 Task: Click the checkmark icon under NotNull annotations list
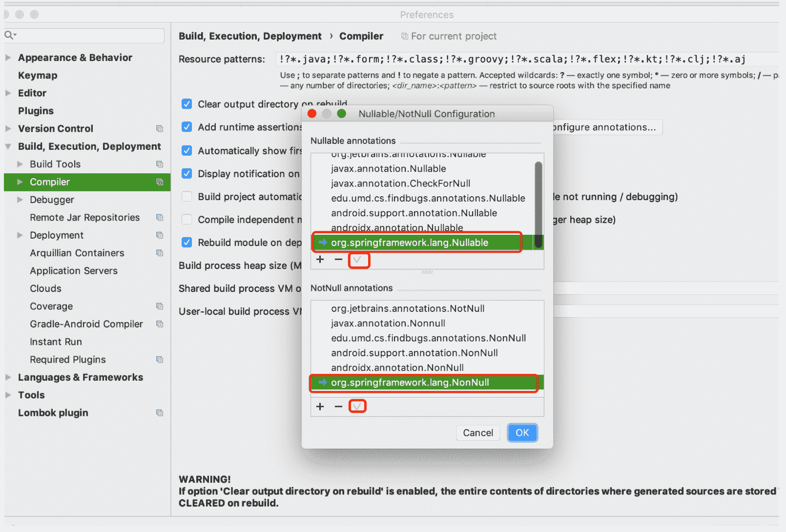pos(357,406)
